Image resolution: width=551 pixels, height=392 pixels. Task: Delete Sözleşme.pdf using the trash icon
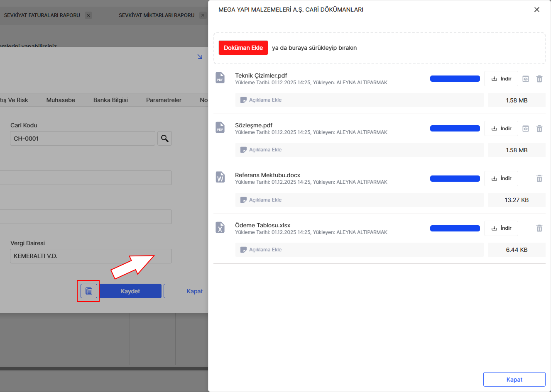539,129
